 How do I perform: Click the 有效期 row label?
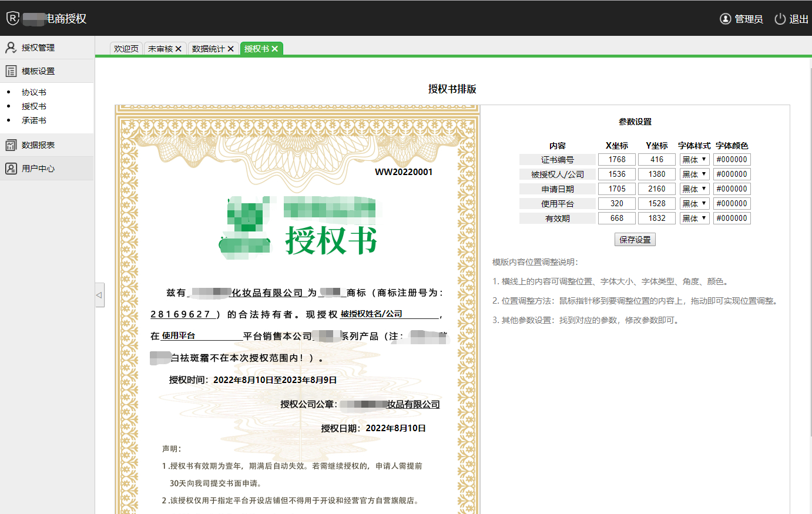coord(558,219)
